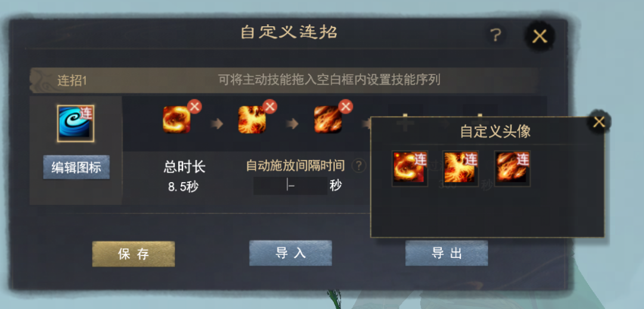Click the 导入 import button
This screenshot has height=309, width=644.
click(x=290, y=253)
